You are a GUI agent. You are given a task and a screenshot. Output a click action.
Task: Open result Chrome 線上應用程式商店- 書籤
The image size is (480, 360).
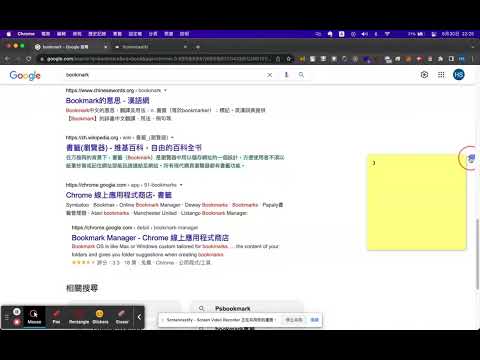click(119, 195)
